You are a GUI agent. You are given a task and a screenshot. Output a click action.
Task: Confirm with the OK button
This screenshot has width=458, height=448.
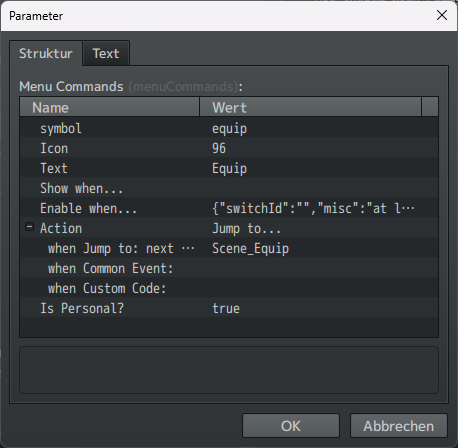click(x=291, y=426)
